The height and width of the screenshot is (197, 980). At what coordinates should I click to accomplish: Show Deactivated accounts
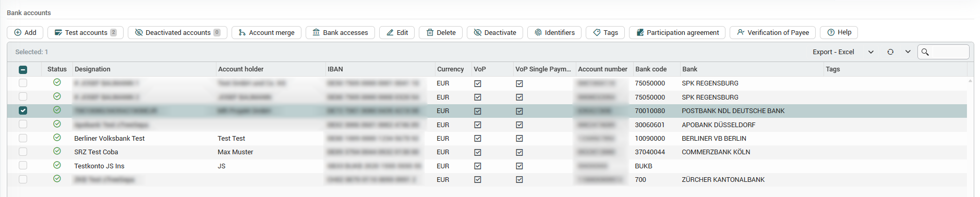coord(177,32)
